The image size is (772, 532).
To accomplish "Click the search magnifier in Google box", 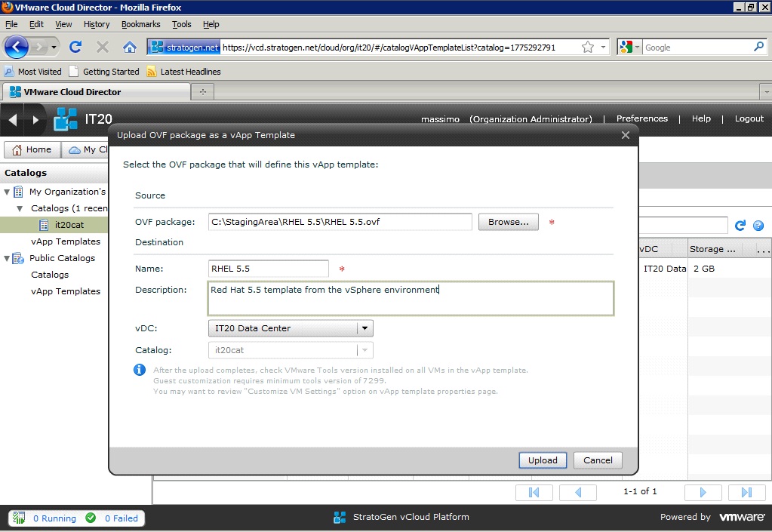I will 758,47.
